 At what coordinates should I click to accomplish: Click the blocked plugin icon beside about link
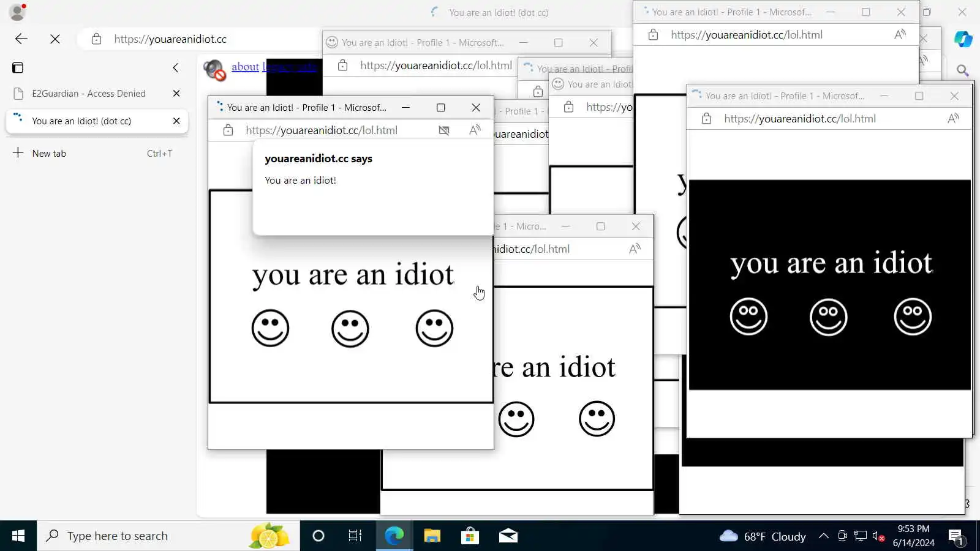pos(214,70)
